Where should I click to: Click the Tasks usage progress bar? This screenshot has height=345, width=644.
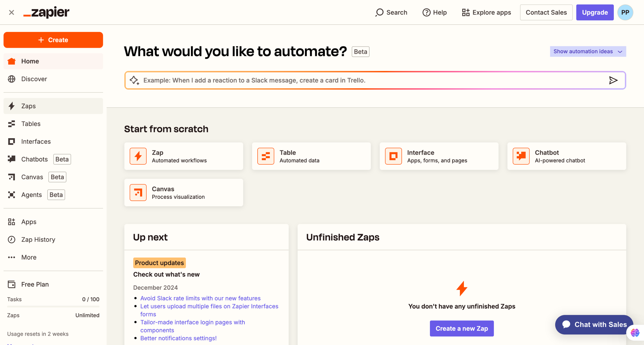click(53, 307)
